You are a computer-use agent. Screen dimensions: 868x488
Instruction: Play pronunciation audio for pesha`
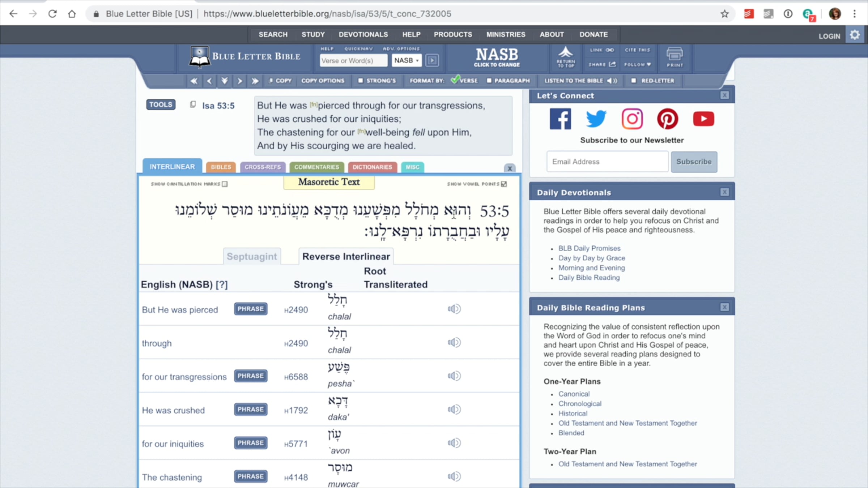[x=454, y=376]
